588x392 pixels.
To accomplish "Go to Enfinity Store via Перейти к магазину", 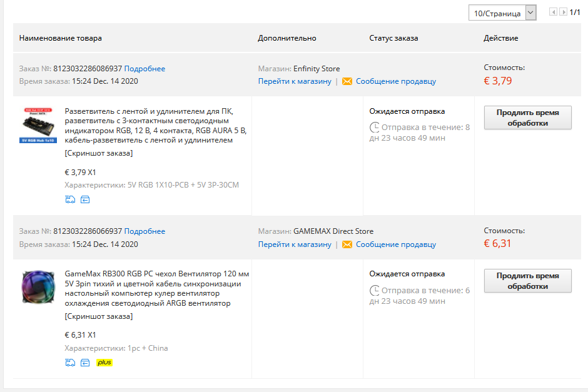I will [295, 81].
